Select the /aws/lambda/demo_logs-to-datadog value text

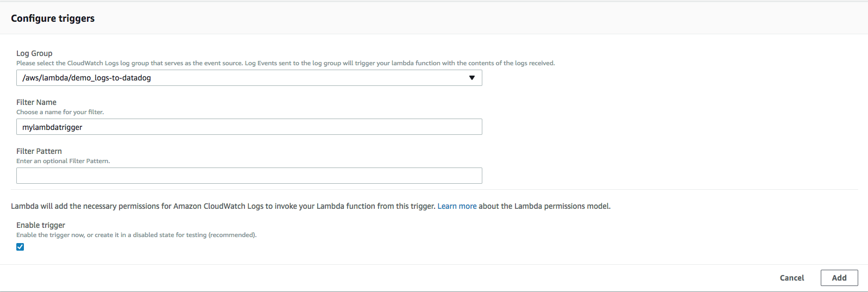pyautogui.click(x=86, y=78)
